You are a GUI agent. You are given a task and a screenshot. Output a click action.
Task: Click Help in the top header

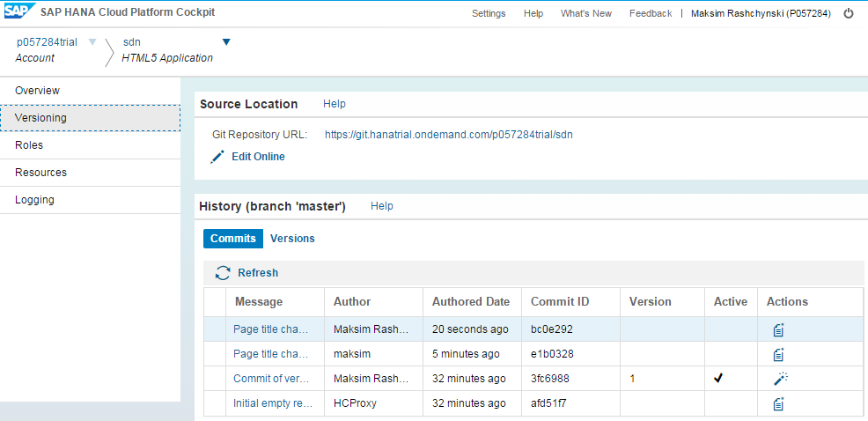click(x=533, y=13)
